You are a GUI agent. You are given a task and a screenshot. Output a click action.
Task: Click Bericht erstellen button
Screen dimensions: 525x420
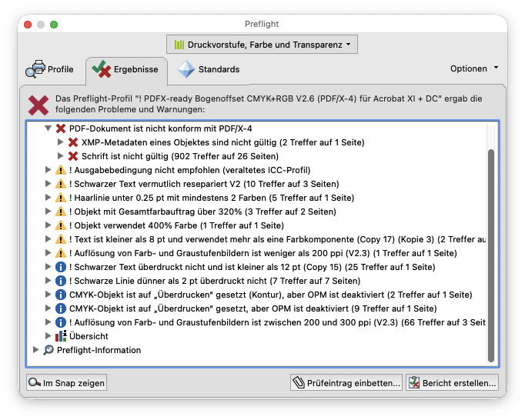(x=452, y=382)
